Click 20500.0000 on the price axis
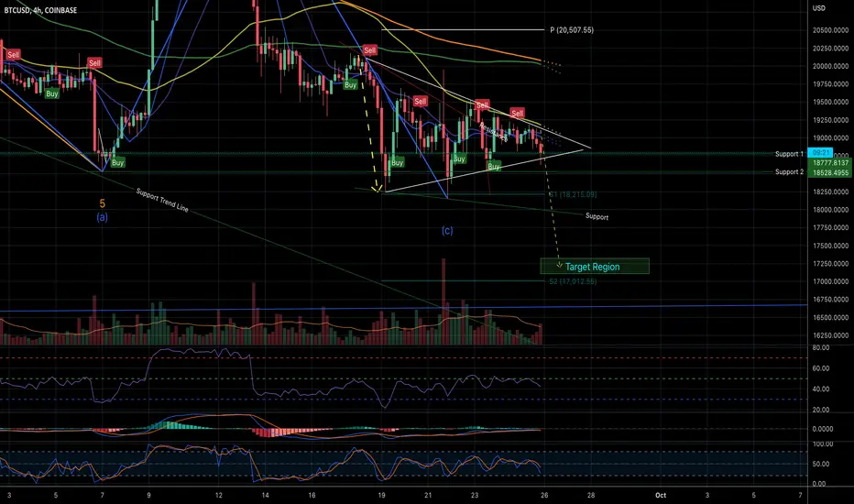Viewport: 854px width, 504px height. (x=830, y=30)
